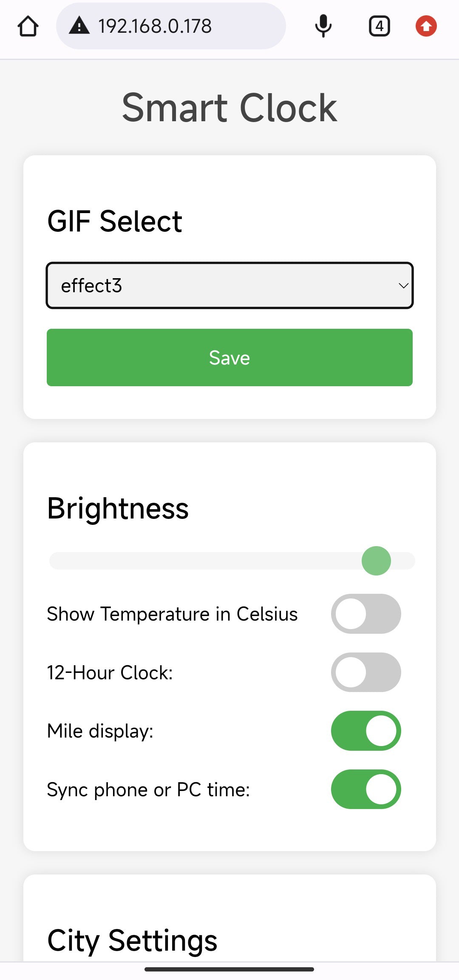Tap the 192.168.0.178 address bar
Viewport: 459px width, 980px height.
pyautogui.click(x=170, y=26)
